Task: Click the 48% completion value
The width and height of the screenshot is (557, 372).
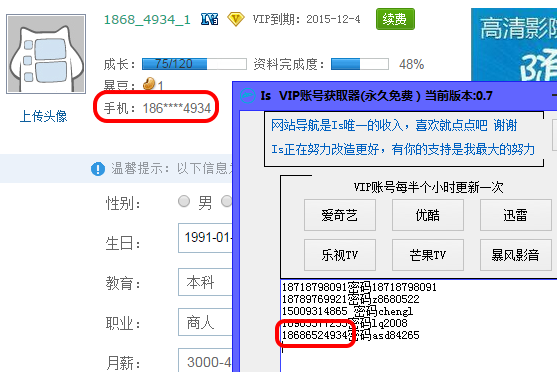Action: 411,64
